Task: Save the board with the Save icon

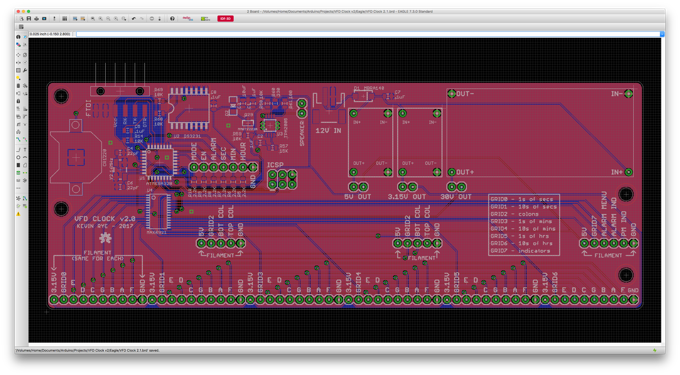Action: tap(29, 19)
